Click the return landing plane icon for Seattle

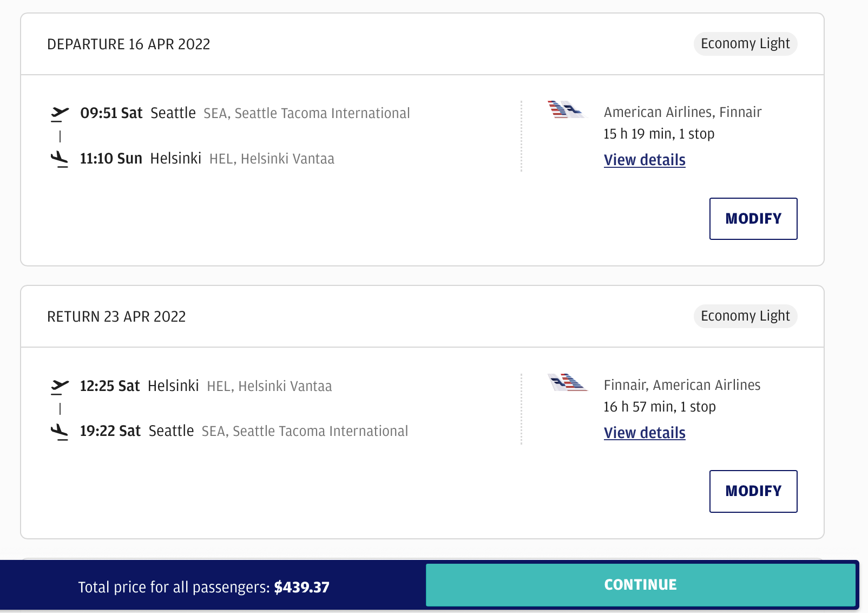(60, 431)
